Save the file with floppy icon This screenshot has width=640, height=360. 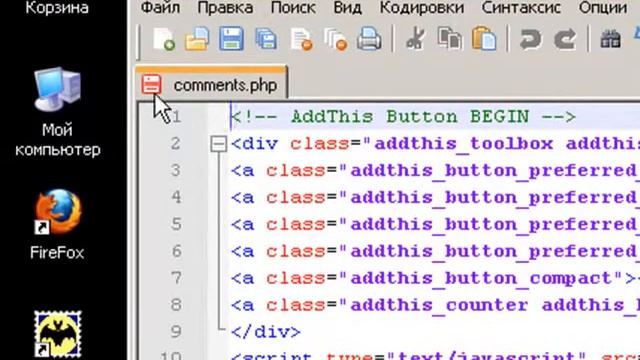pyautogui.click(x=231, y=39)
